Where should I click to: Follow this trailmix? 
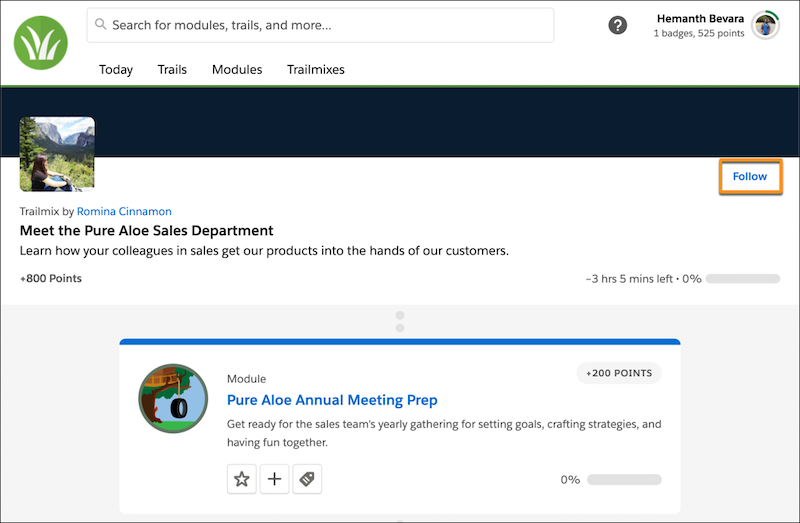[750, 177]
